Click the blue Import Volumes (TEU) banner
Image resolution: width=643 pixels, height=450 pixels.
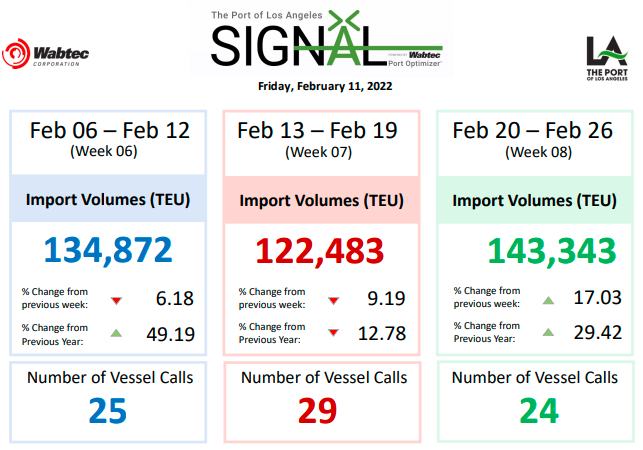[109, 199]
